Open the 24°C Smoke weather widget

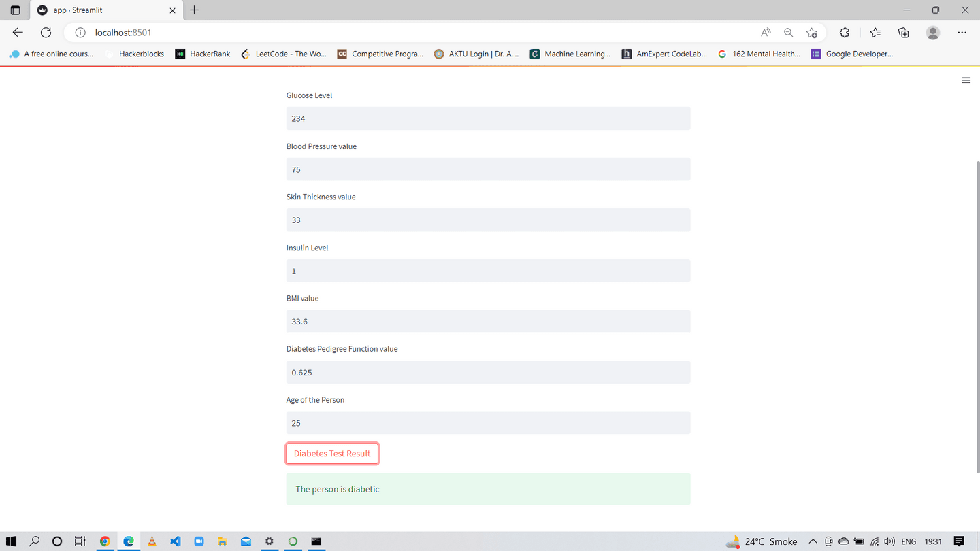pos(762,541)
